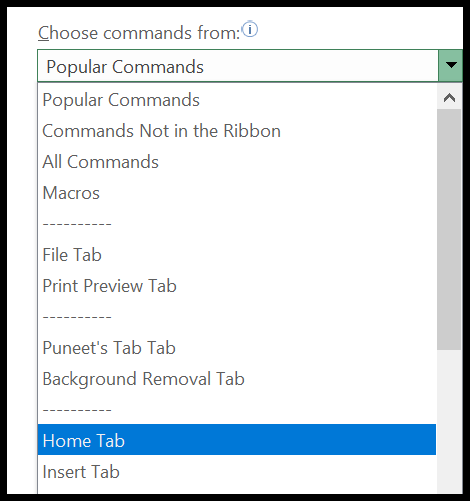Choose Commands Not in the Ribbon
This screenshot has width=470, height=501.
pyautogui.click(x=237, y=131)
